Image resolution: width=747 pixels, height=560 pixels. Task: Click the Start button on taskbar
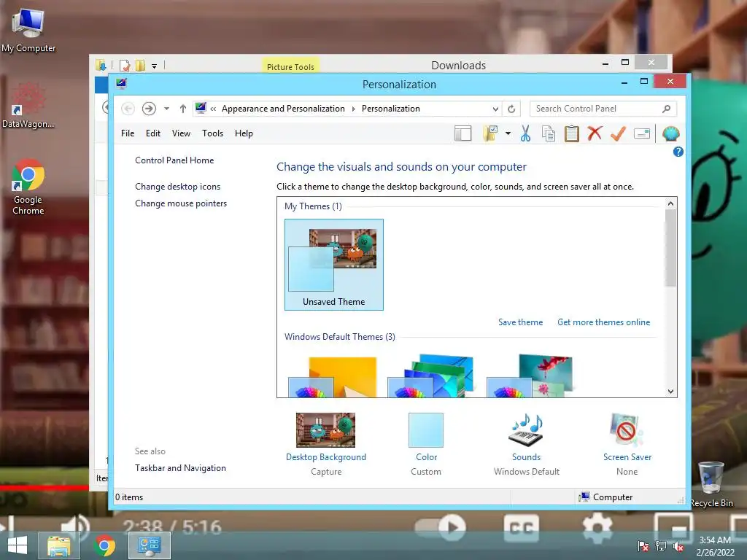point(18,545)
